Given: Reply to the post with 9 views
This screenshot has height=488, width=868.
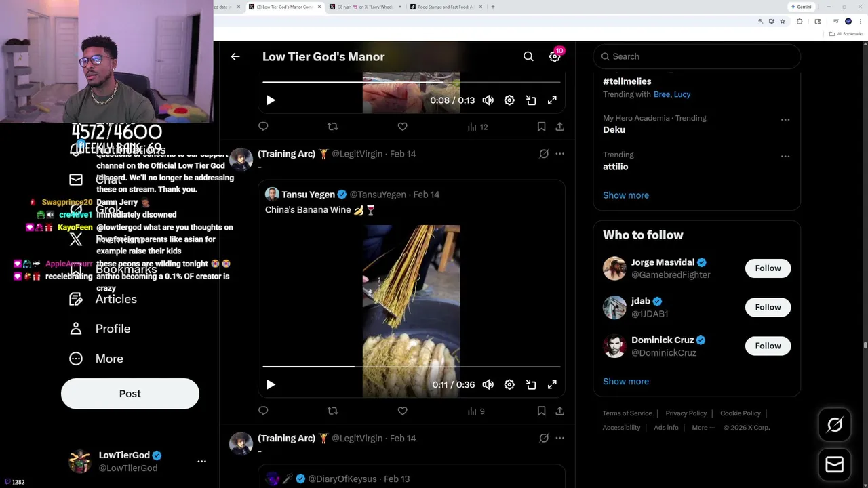Looking at the screenshot, I should (x=263, y=411).
